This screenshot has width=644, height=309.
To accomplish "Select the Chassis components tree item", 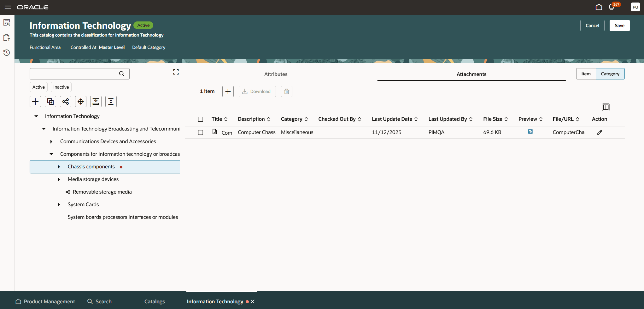I will pyautogui.click(x=105, y=167).
